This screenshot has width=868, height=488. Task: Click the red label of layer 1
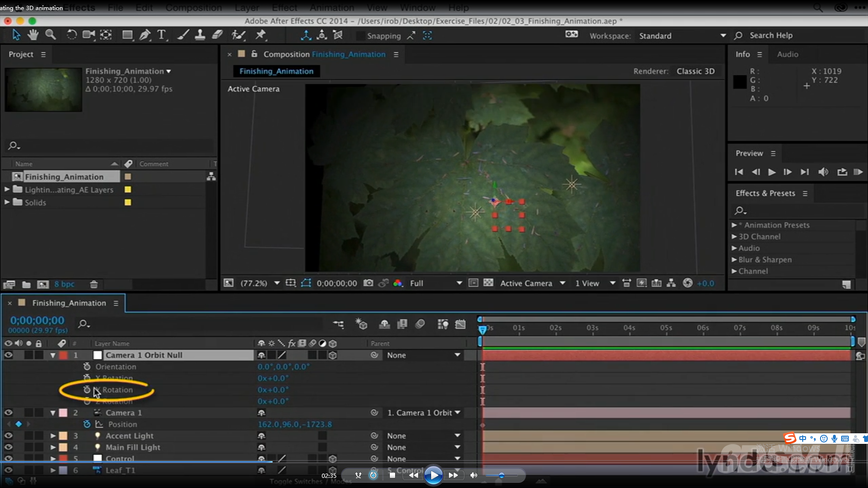63,355
